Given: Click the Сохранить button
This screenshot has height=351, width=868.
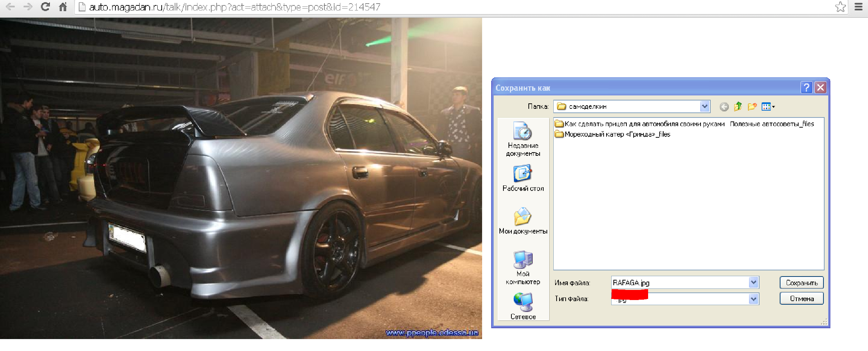Looking at the screenshot, I should (x=801, y=283).
